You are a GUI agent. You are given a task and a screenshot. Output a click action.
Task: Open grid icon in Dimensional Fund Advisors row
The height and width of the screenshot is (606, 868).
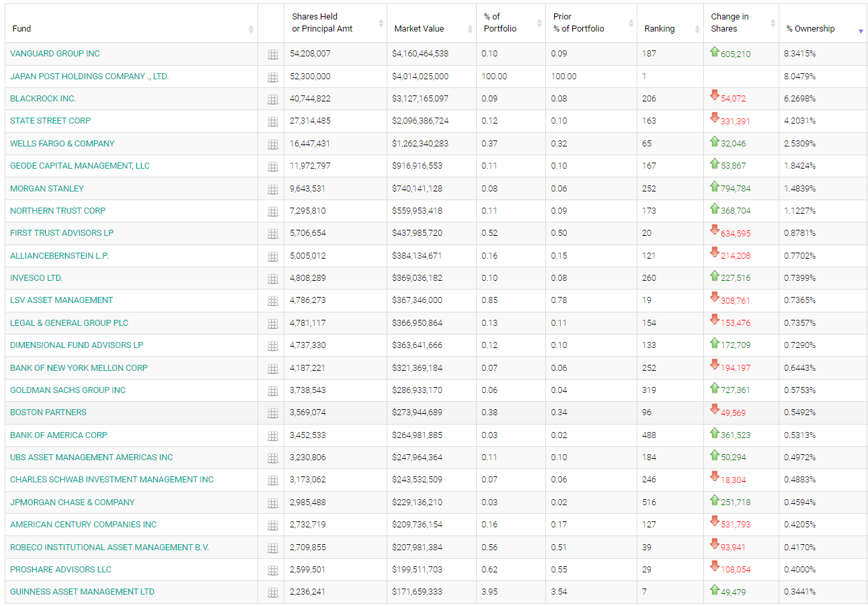tap(273, 347)
